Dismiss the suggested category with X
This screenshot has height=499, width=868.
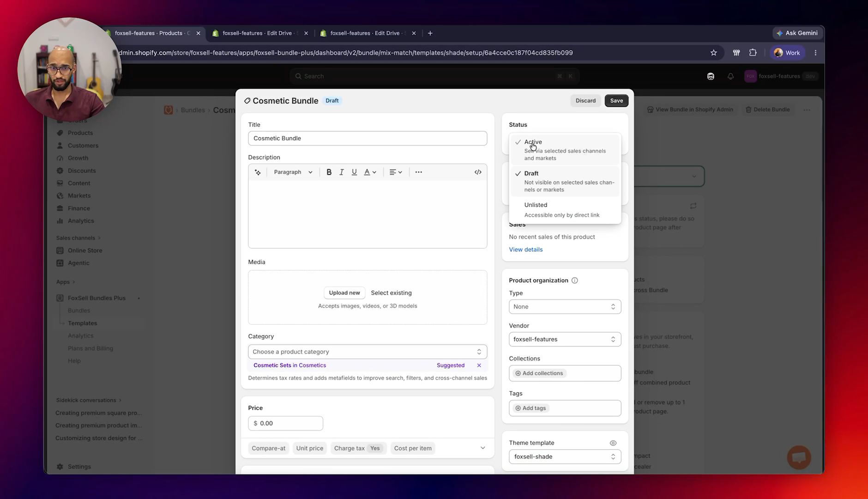[479, 365]
